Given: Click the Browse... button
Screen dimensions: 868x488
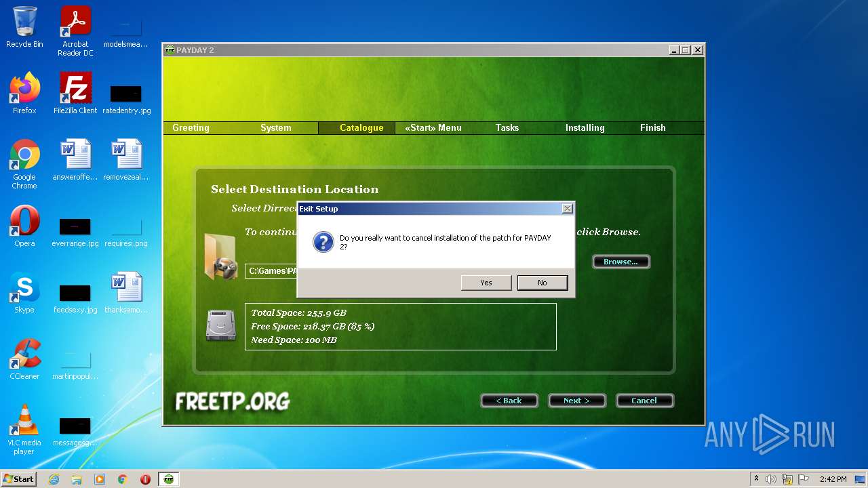Looking at the screenshot, I should click(620, 262).
